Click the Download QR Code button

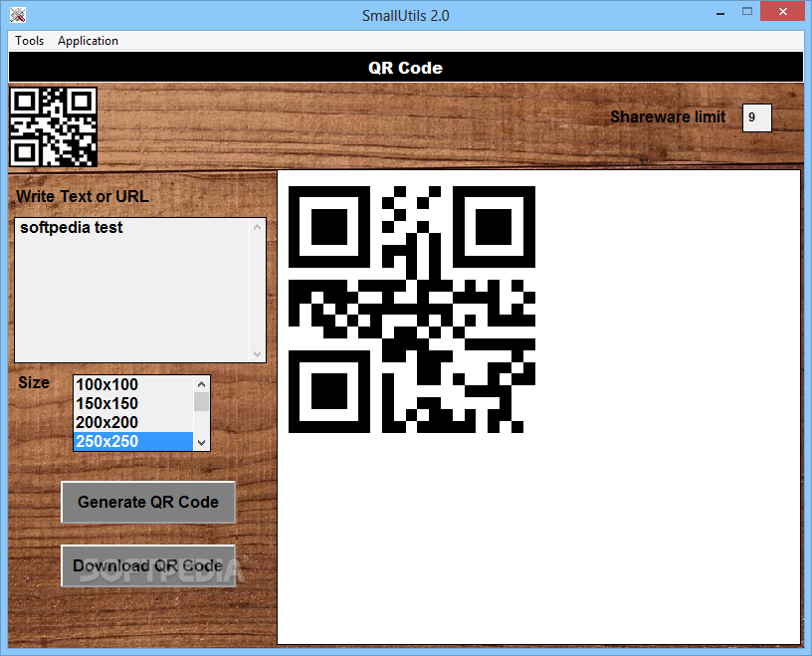point(148,565)
